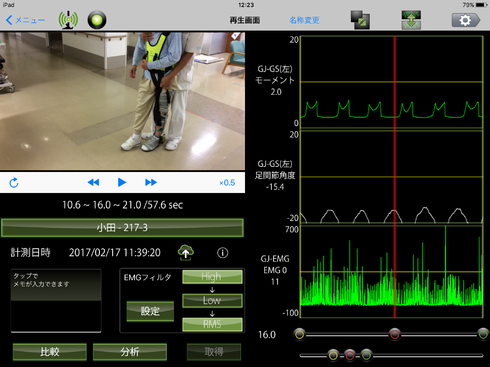Select yellow start handle on upper slider
Image resolution: width=490 pixels, height=367 pixels.
tap(300, 334)
